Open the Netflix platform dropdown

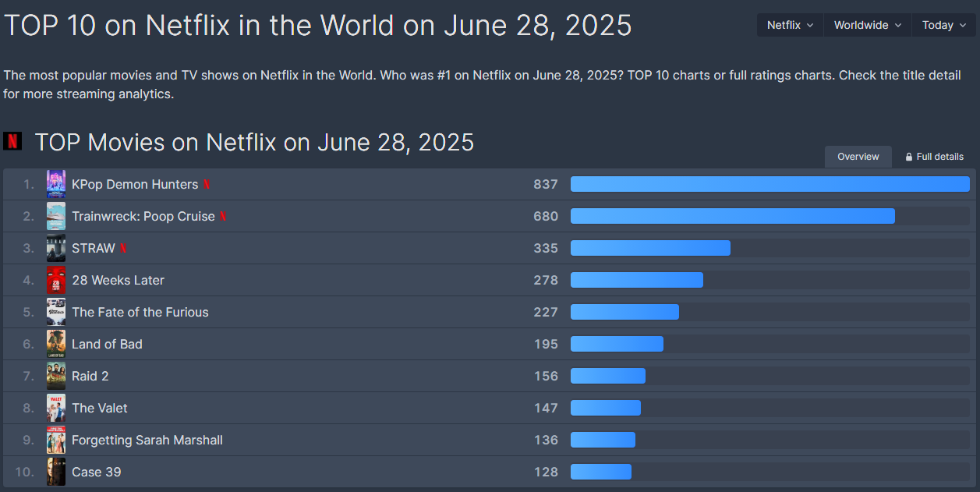(x=790, y=25)
